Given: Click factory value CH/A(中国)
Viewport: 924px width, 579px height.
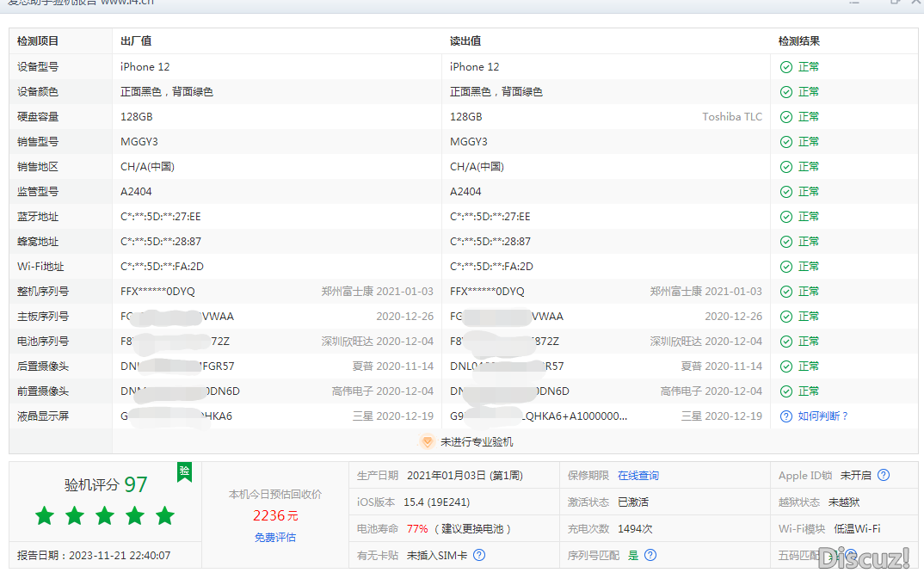Looking at the screenshot, I should coord(147,167).
